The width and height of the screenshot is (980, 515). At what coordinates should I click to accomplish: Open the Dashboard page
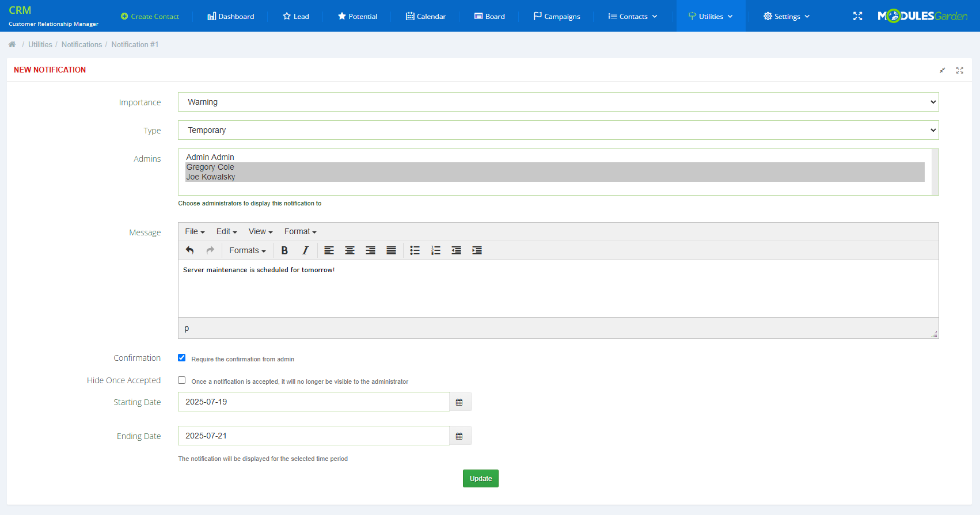(230, 16)
